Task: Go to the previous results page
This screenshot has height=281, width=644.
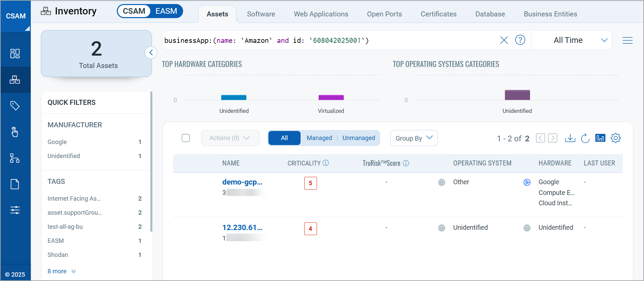Action: pyautogui.click(x=541, y=138)
